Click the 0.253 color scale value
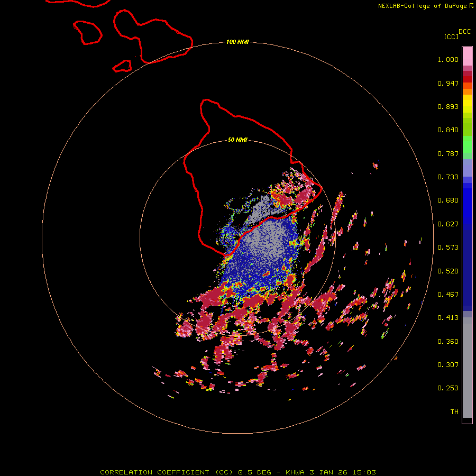Viewport: 476px width, 476px height. [x=448, y=388]
